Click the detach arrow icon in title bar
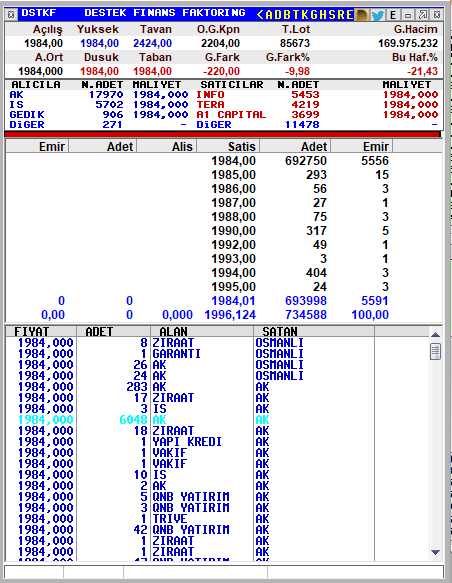The height and width of the screenshot is (583, 452). tap(423, 15)
